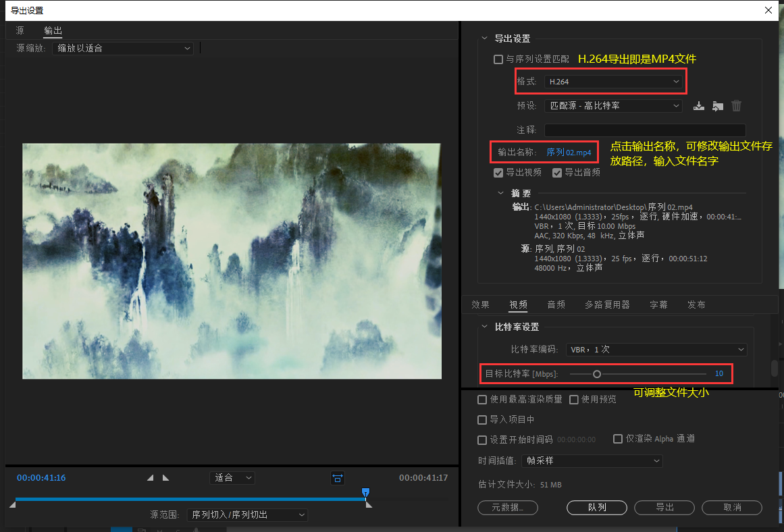Collapse the 导出设置 section
This screenshot has width=784, height=532.
click(x=484, y=38)
